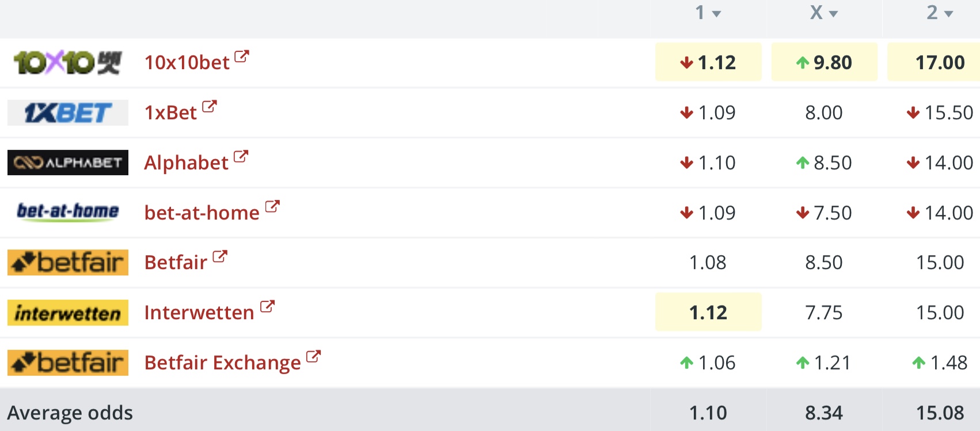This screenshot has height=431, width=980.
Task: Sort by column 1 odds arrow
Action: click(x=717, y=14)
